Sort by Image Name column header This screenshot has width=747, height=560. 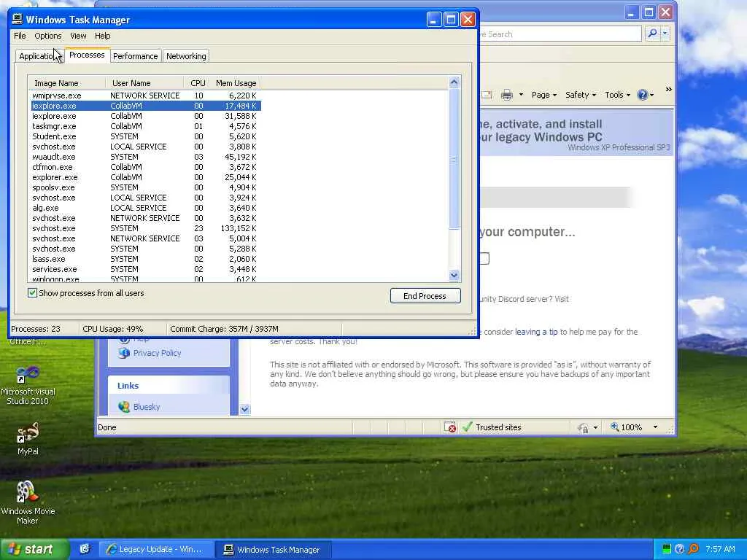66,83
